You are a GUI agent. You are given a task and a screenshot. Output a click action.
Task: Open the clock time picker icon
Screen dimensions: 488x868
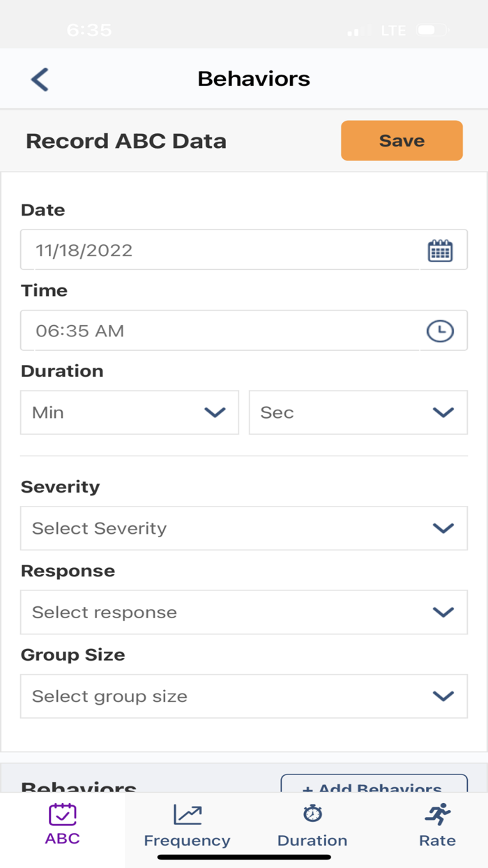440,331
